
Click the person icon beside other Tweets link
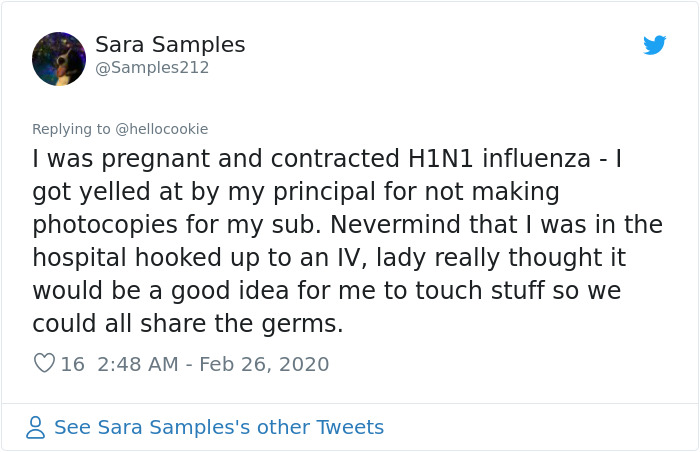36,428
